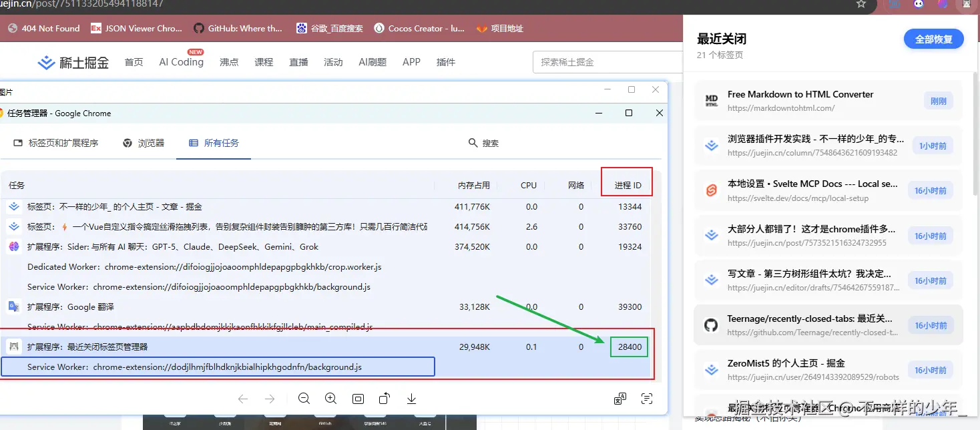The image size is (980, 430).
Task: Go to previous image arrow
Action: [243, 399]
